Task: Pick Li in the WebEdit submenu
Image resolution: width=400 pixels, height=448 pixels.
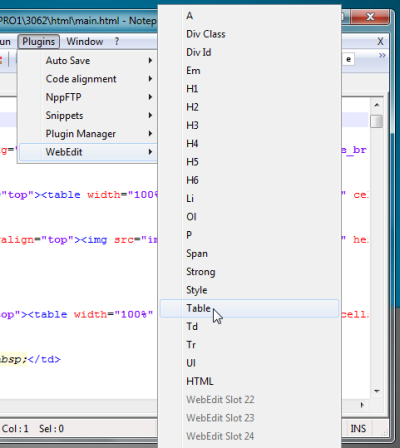Action: point(249,199)
